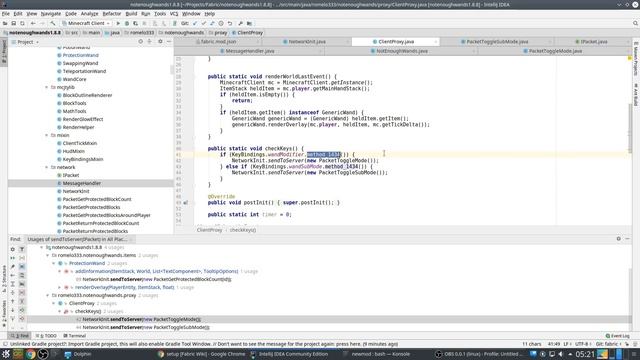Open the Refactor menu
The image size is (640, 360).
(111, 13)
